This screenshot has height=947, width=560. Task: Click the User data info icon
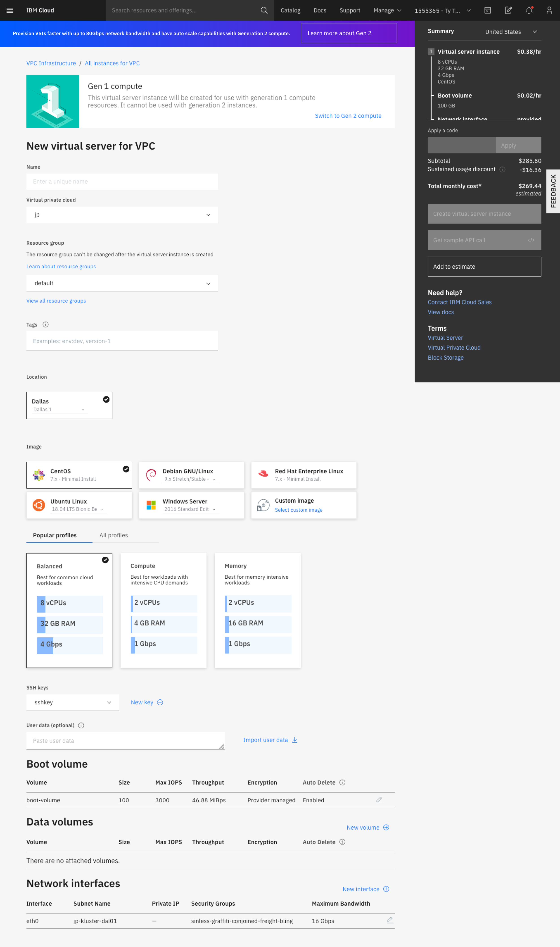(81, 725)
